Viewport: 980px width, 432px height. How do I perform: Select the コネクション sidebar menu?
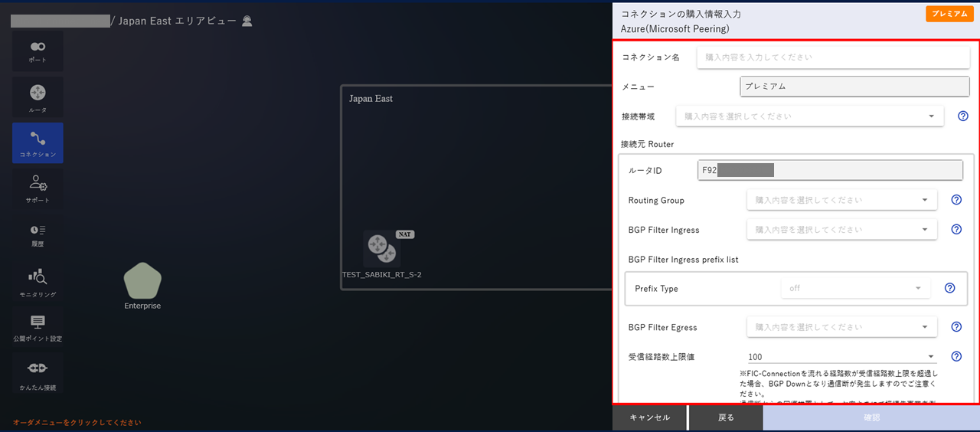pos(38,143)
